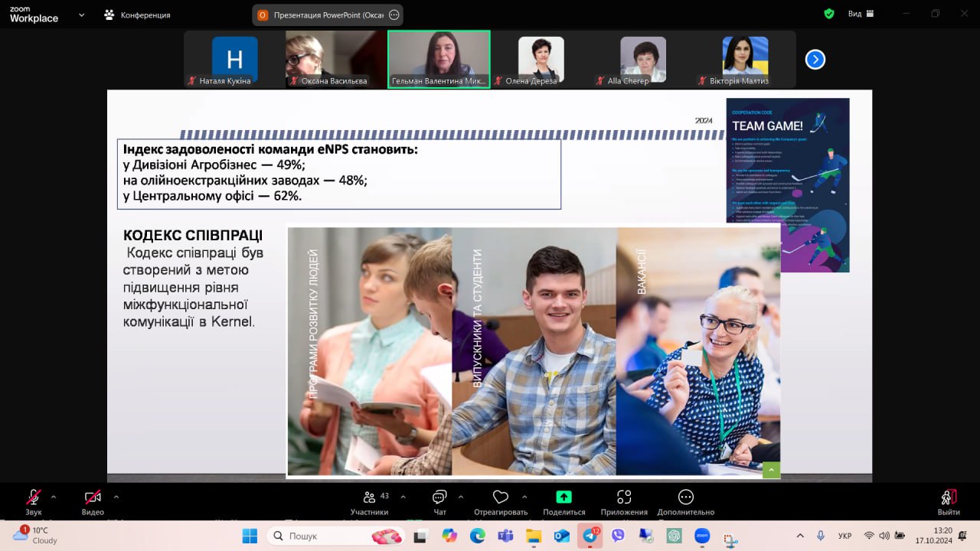Open the Участники participants panel

coord(370,498)
